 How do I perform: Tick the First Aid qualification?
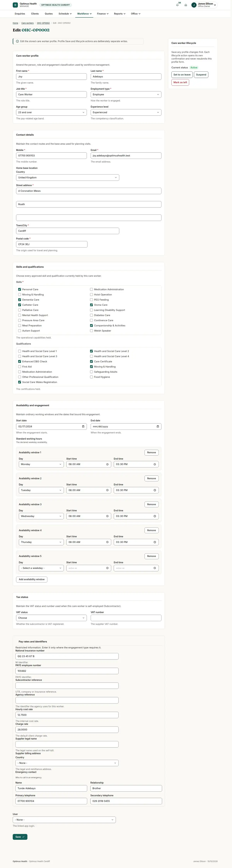point(20,367)
